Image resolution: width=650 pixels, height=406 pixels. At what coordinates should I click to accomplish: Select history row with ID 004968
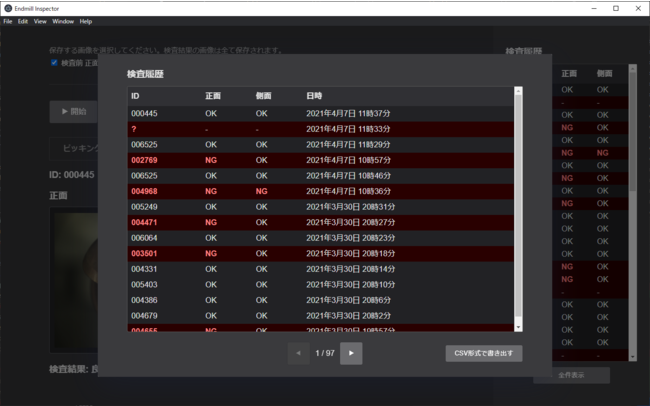click(320, 190)
